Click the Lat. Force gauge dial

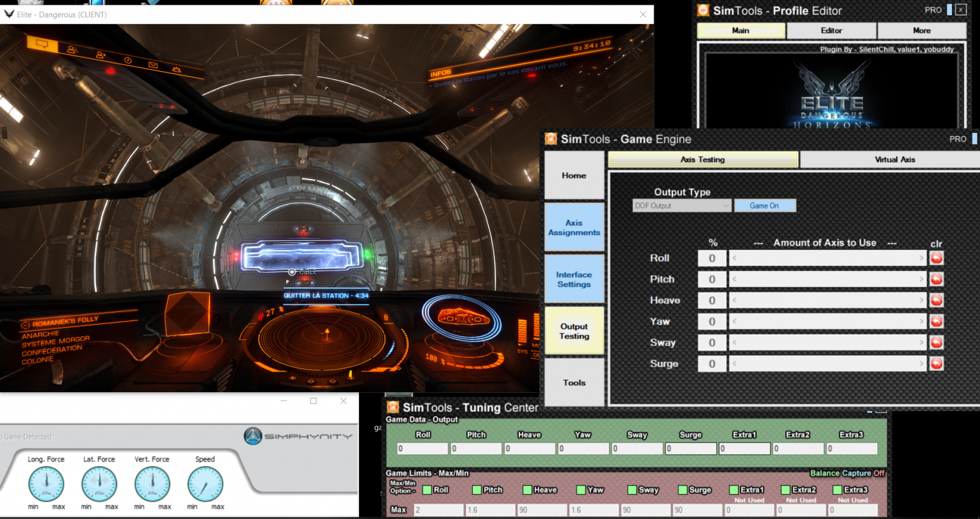99,484
